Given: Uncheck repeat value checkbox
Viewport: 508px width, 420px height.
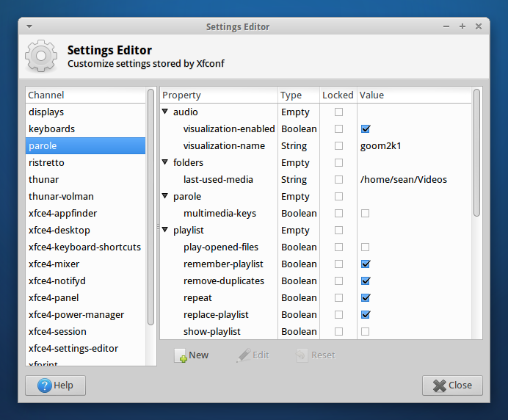Looking at the screenshot, I should click(366, 298).
